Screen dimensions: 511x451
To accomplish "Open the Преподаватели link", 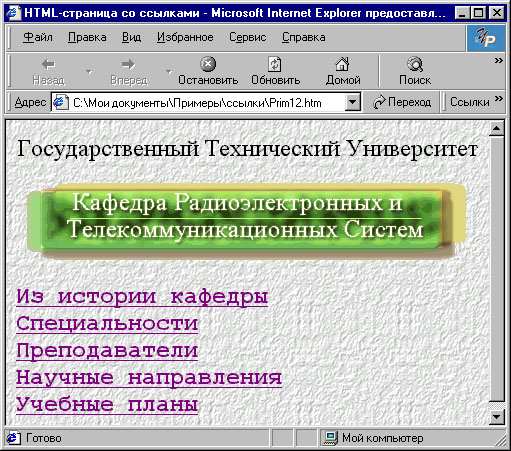I will click(107, 351).
